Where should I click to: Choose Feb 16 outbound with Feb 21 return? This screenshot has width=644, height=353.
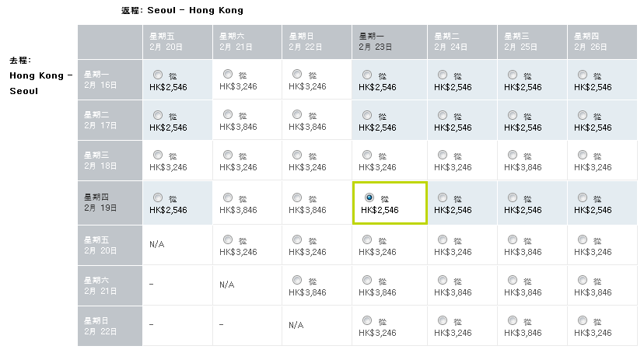(228, 75)
